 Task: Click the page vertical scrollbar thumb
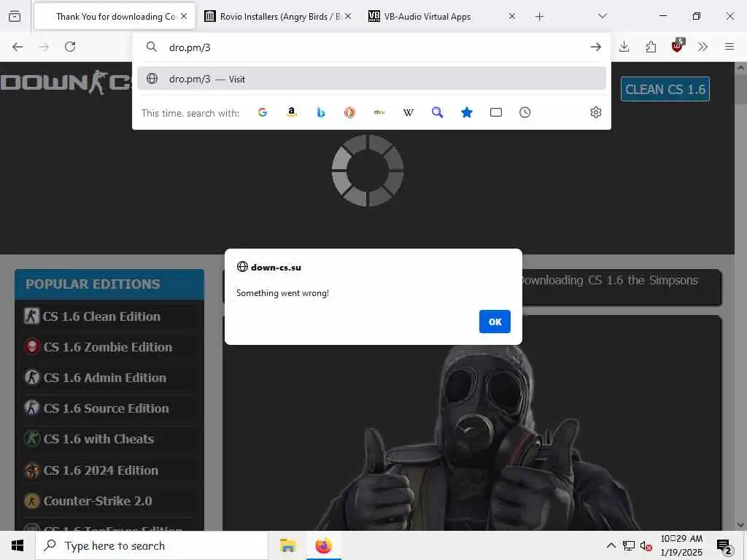740,88
